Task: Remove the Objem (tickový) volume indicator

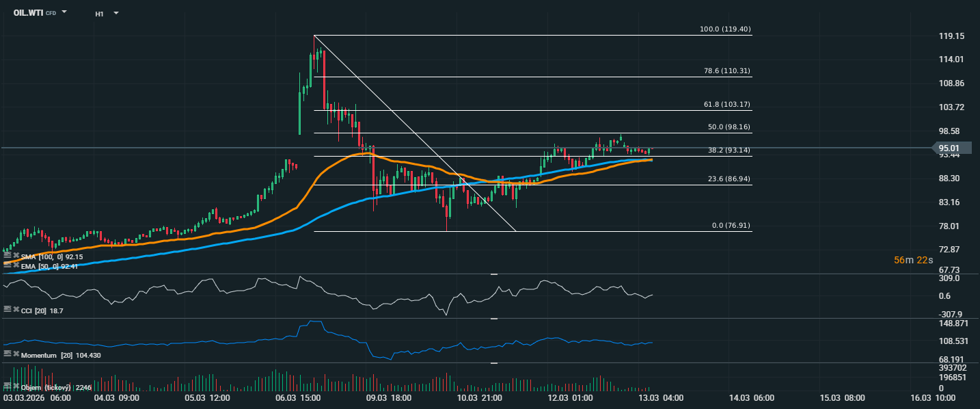Action: coord(16,386)
